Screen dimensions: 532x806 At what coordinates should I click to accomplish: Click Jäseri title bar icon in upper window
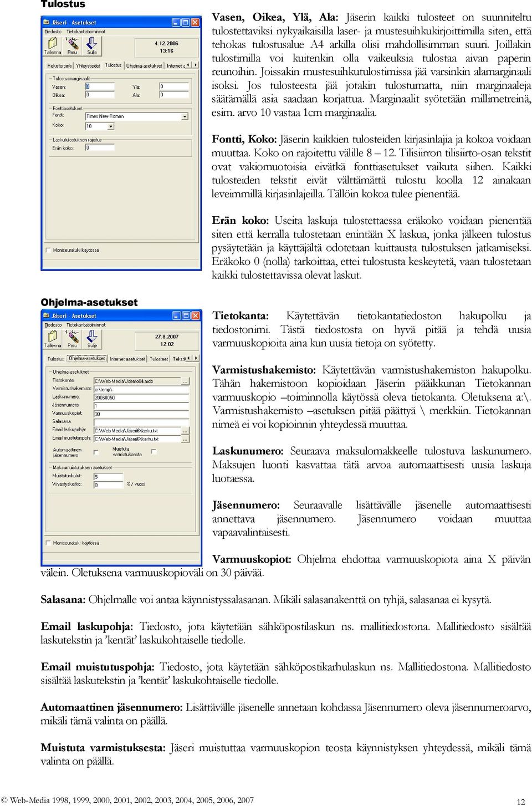47,22
